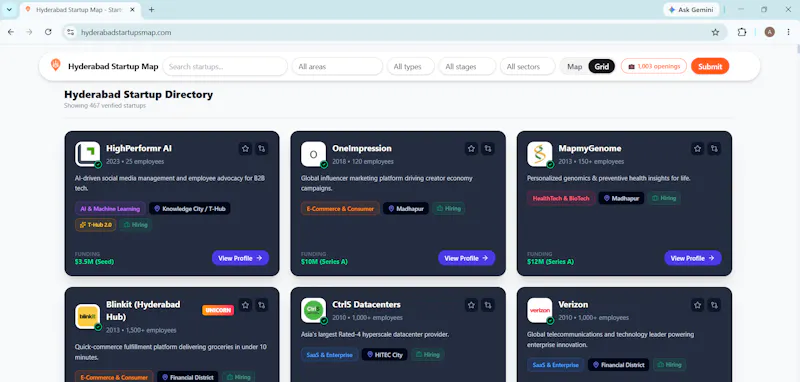Click SaaS & Enterprise tag on CtrlS card

(x=330, y=355)
